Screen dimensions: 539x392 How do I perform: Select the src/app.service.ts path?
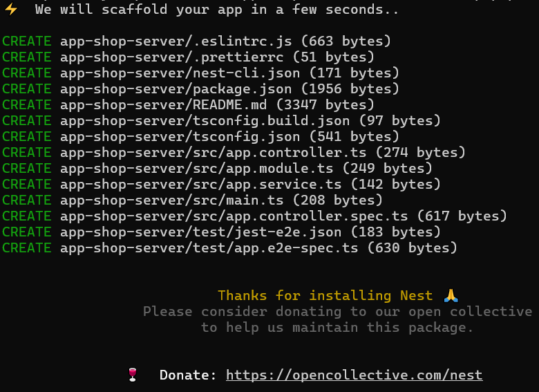[201, 185]
